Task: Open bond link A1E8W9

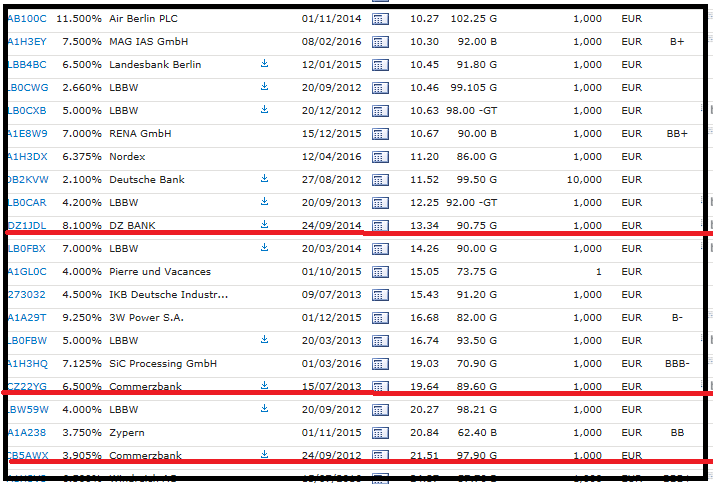Action: coord(27,134)
